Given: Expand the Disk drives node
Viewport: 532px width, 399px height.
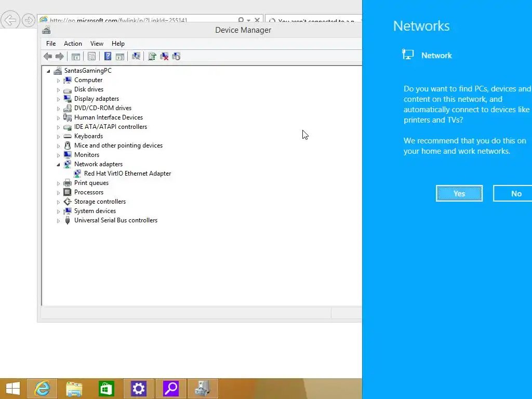Looking at the screenshot, I should (58, 90).
